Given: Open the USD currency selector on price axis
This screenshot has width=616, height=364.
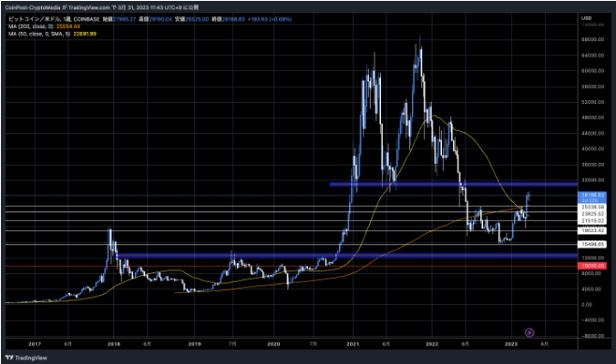Looking at the screenshot, I should pyautogui.click(x=587, y=18).
